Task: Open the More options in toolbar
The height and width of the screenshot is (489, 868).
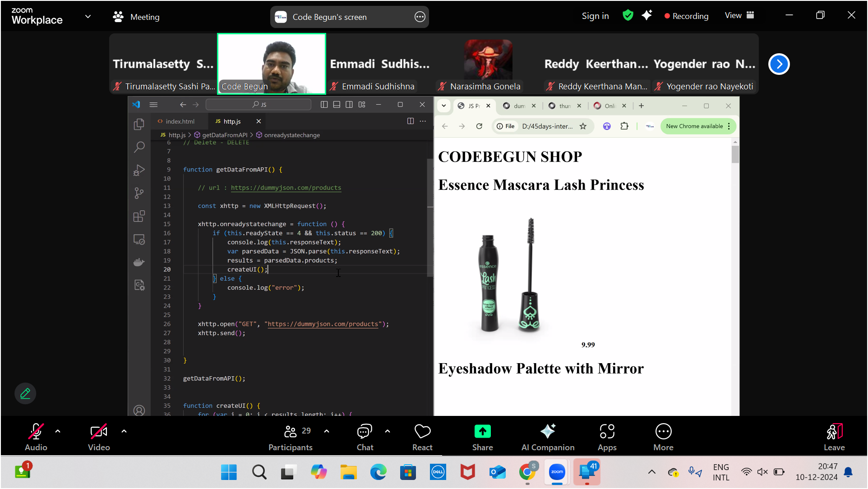Action: [663, 437]
